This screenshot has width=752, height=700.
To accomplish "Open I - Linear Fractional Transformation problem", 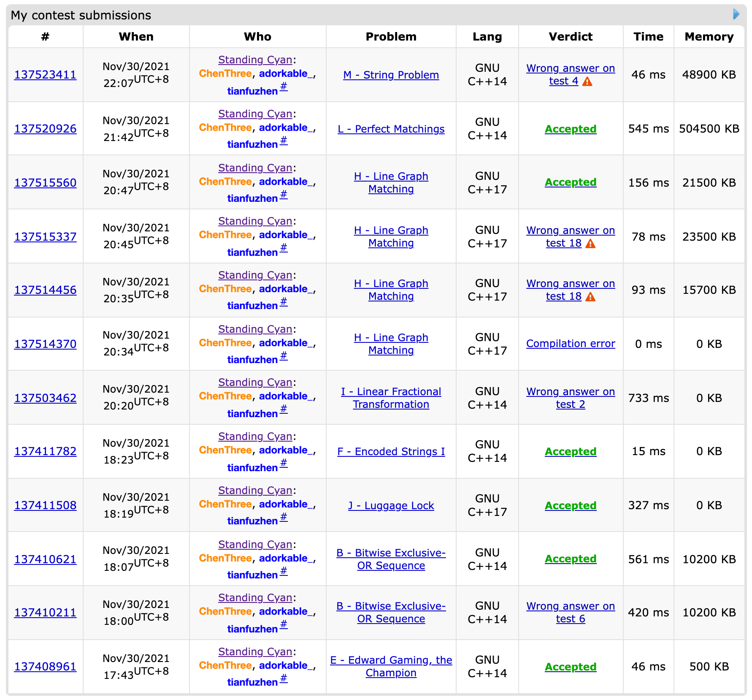I will point(391,398).
